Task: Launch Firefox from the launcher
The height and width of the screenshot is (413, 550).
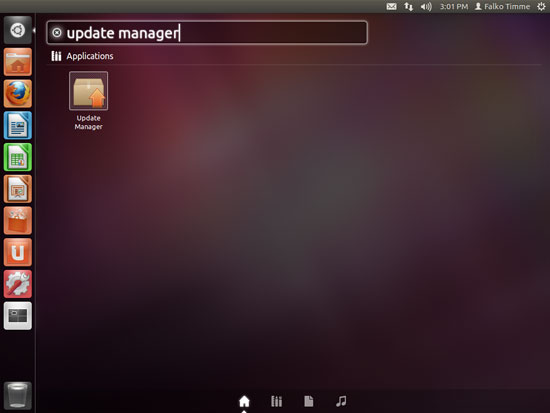Action: coord(18,94)
